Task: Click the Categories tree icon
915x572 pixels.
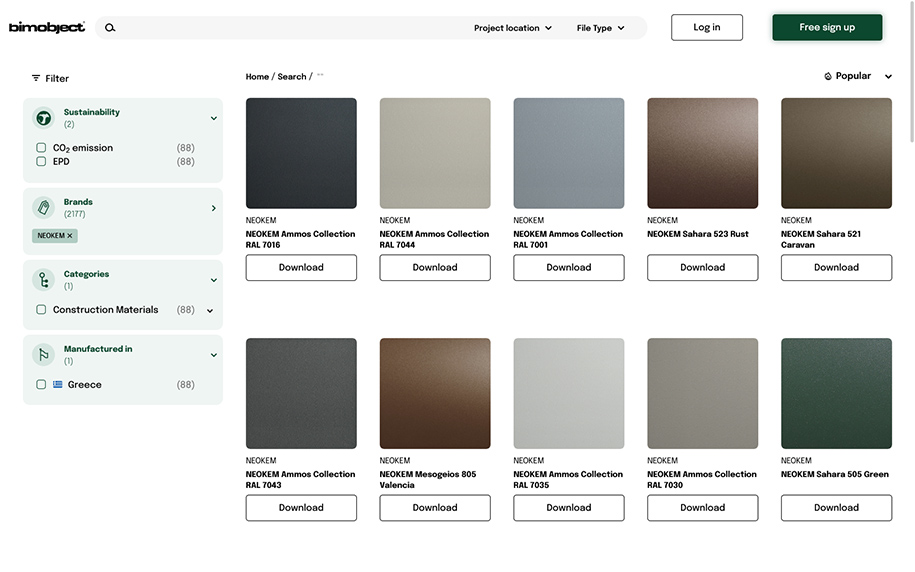Action: pyautogui.click(x=43, y=280)
